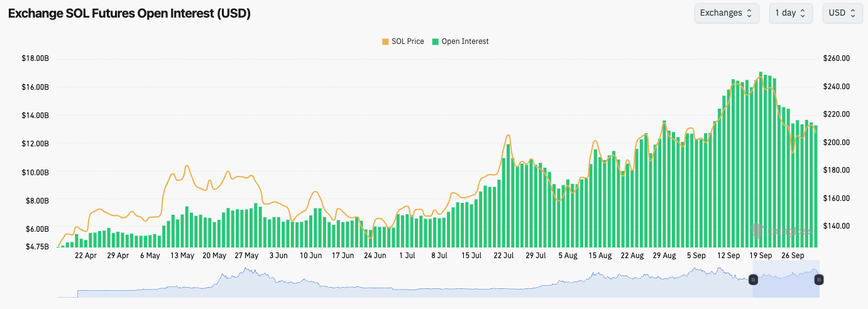
Task: Click the 20 May date label
Action: click(x=214, y=256)
